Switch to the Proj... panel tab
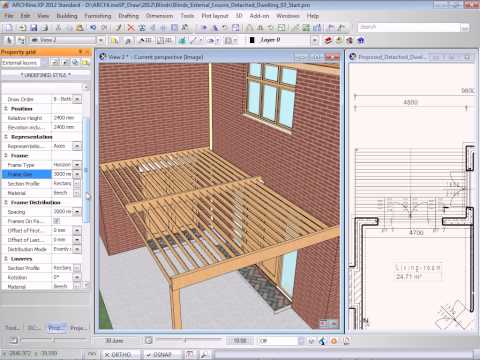This screenshot has height=360, width=480. coord(78,328)
